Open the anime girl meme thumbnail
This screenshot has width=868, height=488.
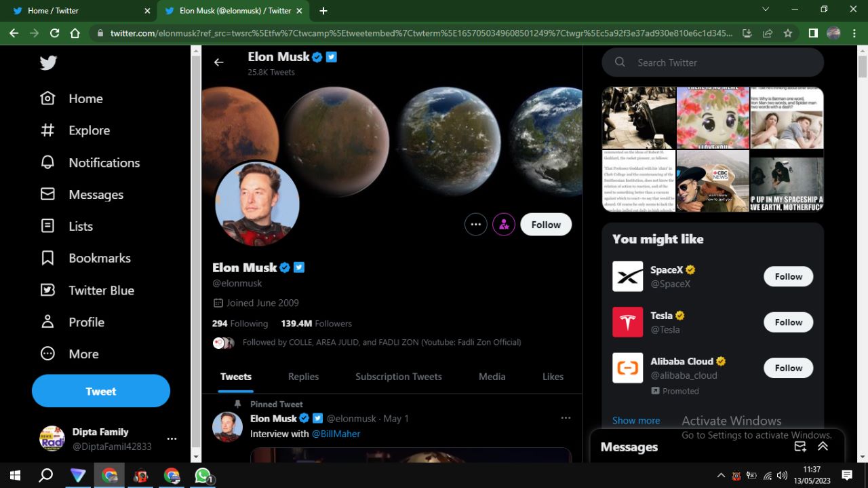pyautogui.click(x=713, y=117)
